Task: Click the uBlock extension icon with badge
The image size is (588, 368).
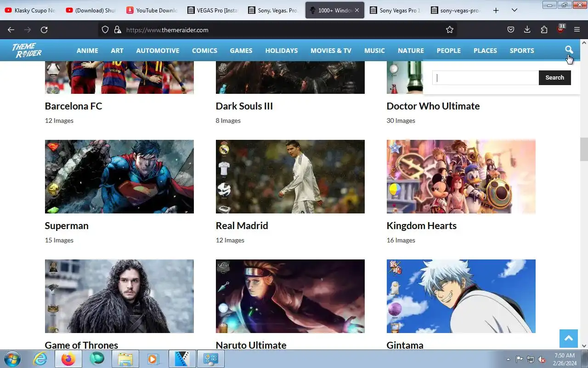Action: coord(560,29)
